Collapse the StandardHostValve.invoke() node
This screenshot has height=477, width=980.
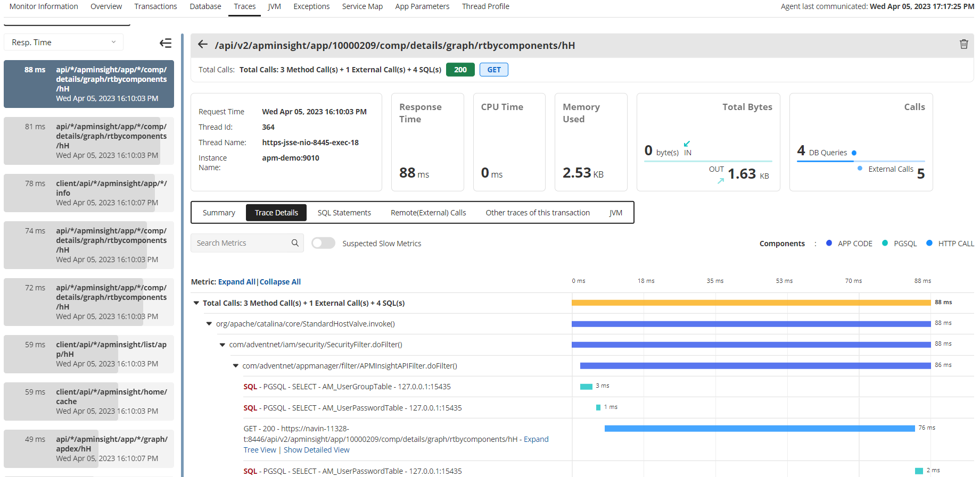209,324
